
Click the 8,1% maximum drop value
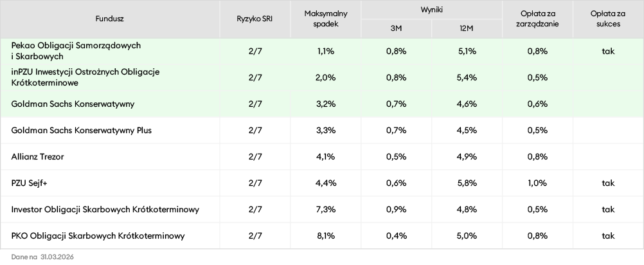coord(326,236)
